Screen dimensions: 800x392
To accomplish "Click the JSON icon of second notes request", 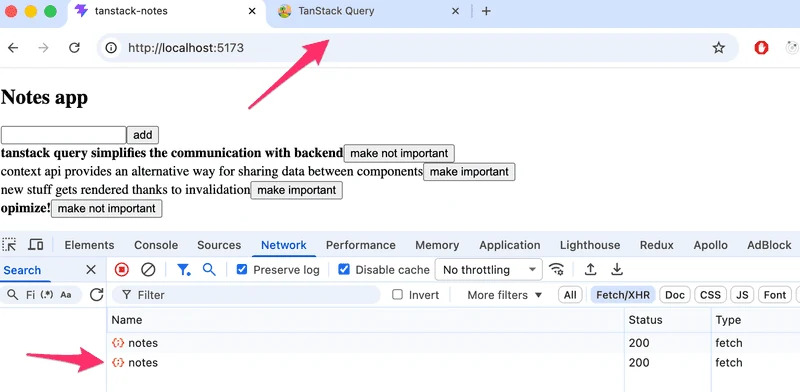I will tap(118, 362).
